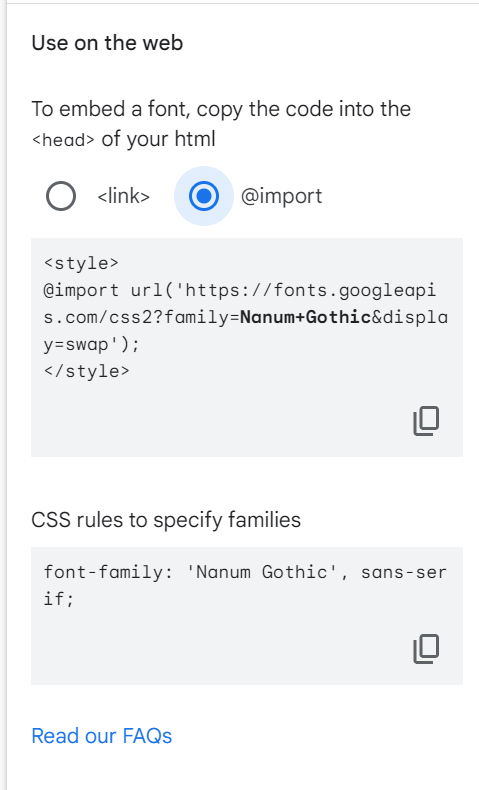Click the 'sans-ser' fallback text in the CSS rule

[403, 572]
